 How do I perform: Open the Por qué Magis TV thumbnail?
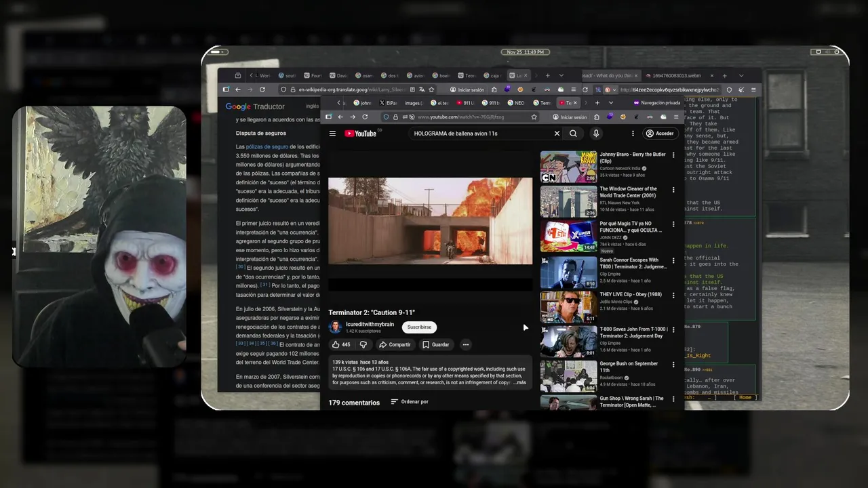click(568, 236)
